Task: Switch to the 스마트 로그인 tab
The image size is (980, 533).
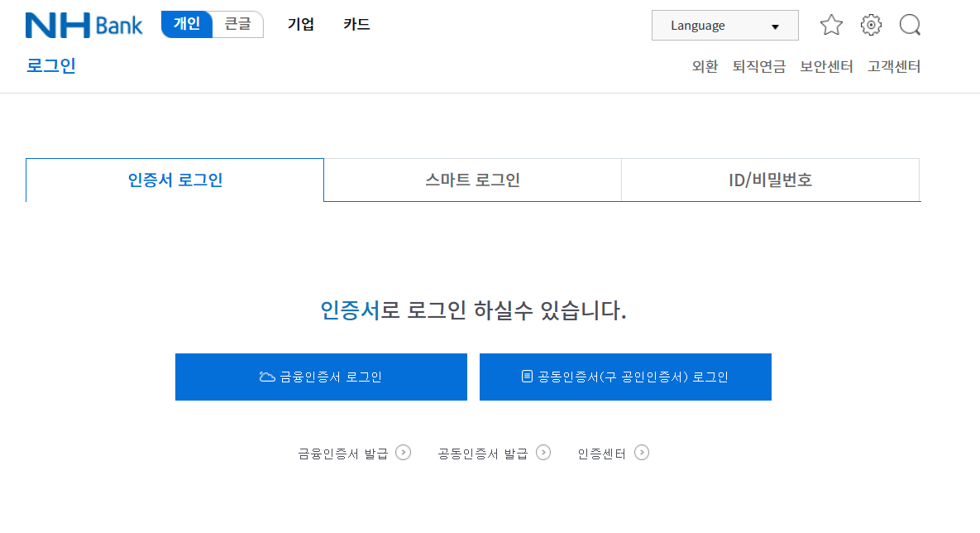Action: coord(472,180)
